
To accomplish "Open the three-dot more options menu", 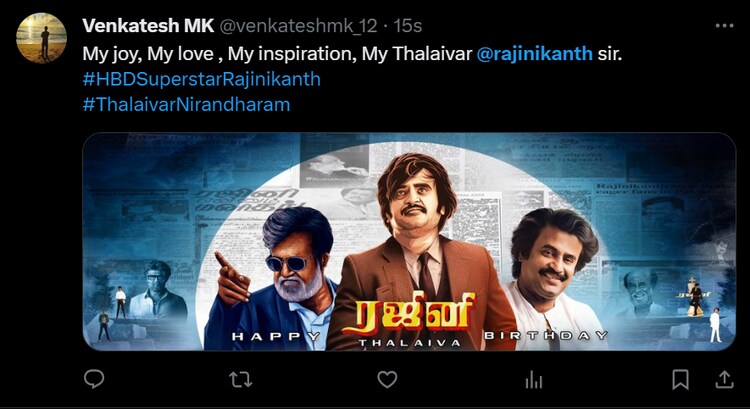I will click(724, 26).
